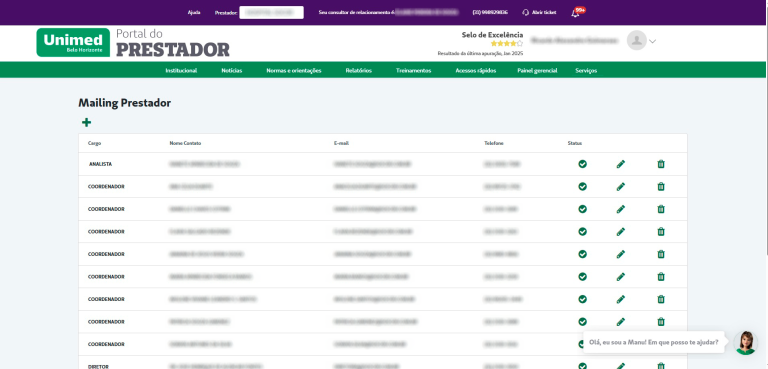
Task: Open notifications bell showing 99+ badge
Action: pos(576,13)
